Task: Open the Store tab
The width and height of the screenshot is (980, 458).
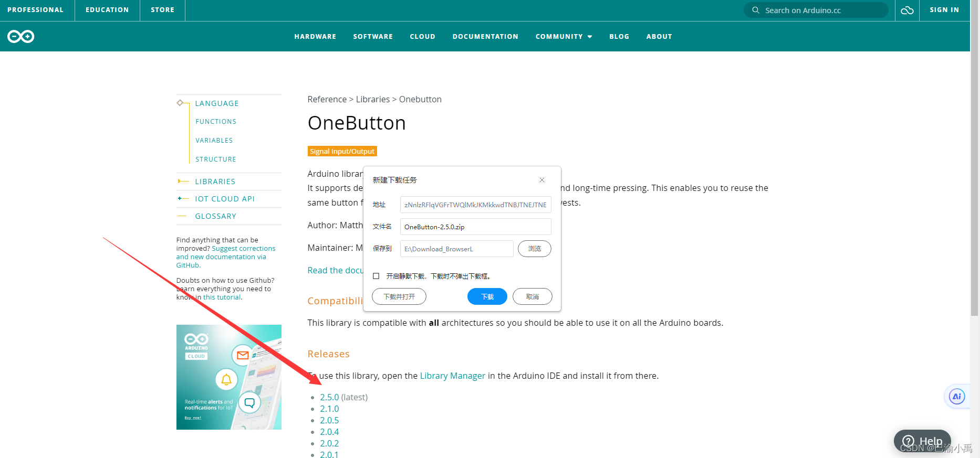Action: point(162,10)
